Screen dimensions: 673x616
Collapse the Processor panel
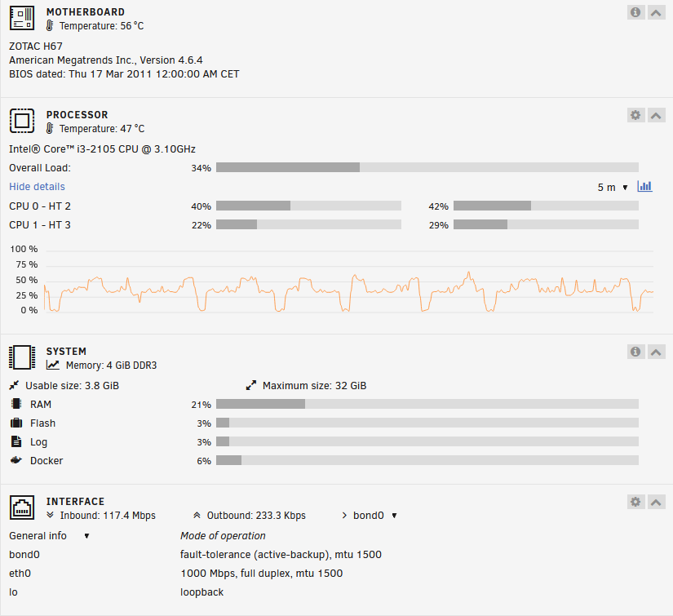pyautogui.click(x=656, y=115)
